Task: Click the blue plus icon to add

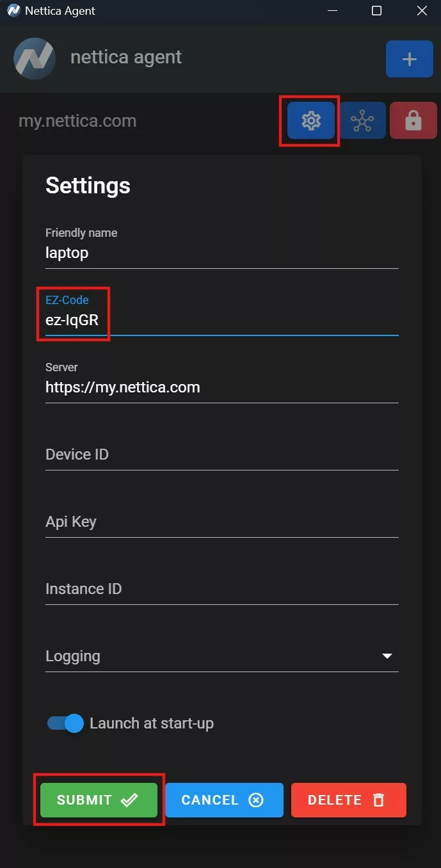Action: click(409, 58)
